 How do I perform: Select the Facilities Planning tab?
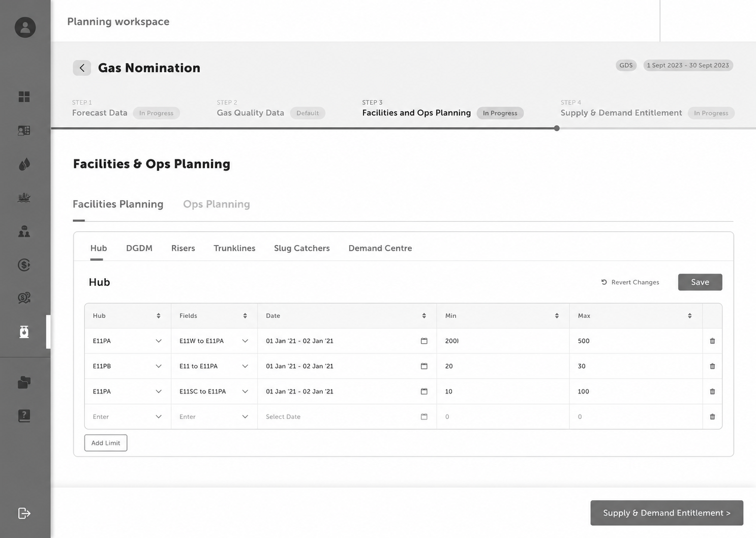(x=118, y=204)
